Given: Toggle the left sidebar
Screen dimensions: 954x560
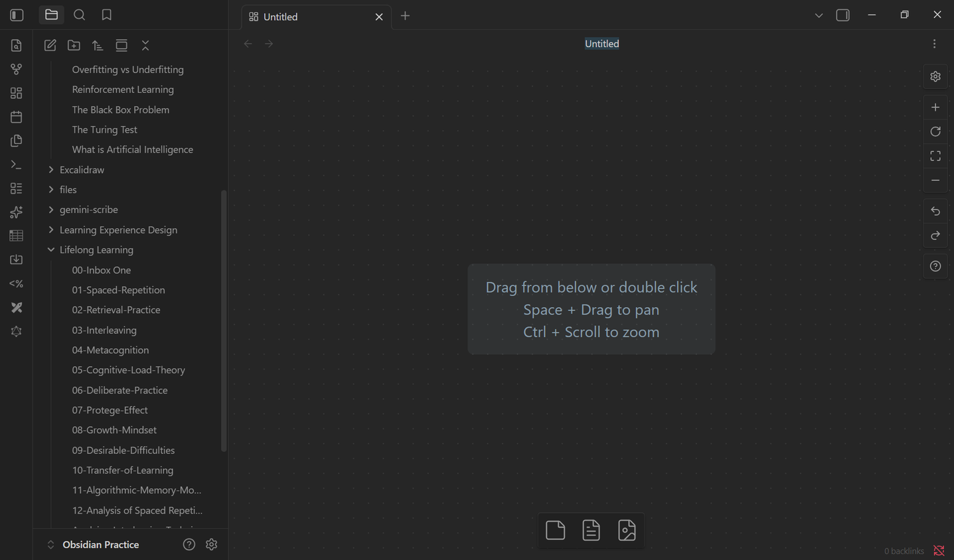Looking at the screenshot, I should [x=17, y=15].
